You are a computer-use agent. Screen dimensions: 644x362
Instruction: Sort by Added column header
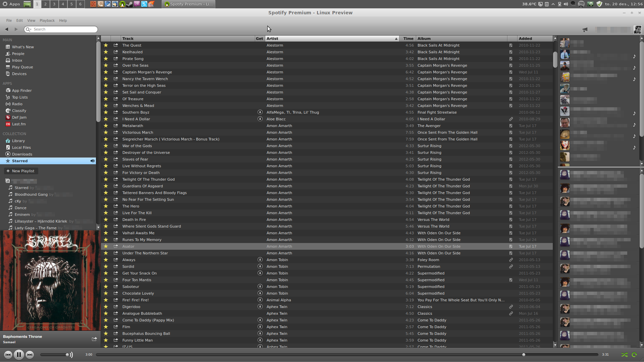[535, 39]
